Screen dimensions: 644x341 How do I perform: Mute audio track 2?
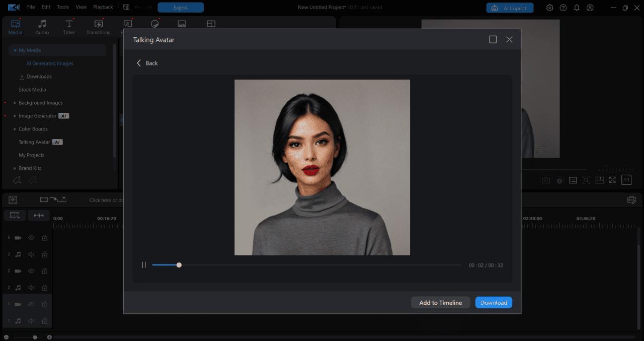31,287
